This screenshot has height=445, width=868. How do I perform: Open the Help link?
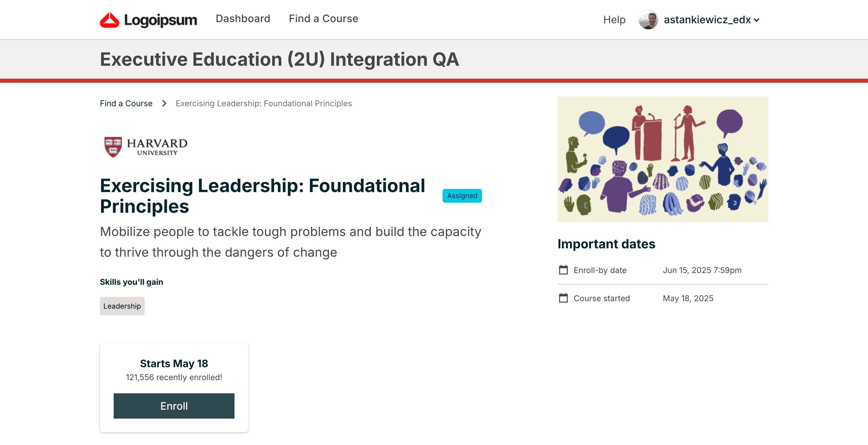614,20
